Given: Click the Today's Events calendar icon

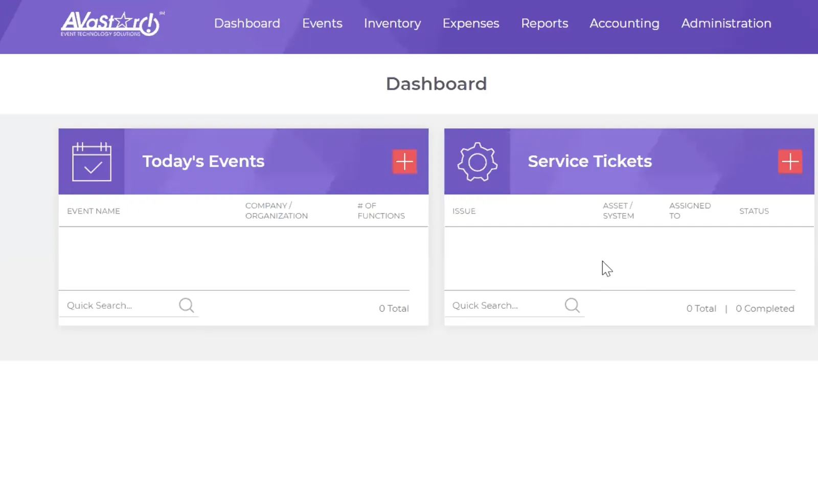Looking at the screenshot, I should pyautogui.click(x=92, y=162).
